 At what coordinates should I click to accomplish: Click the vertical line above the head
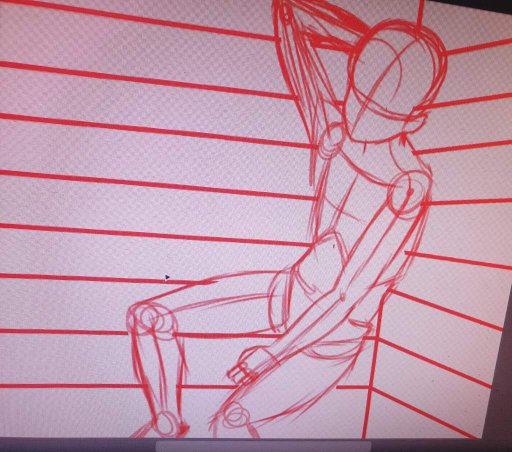(420, 15)
